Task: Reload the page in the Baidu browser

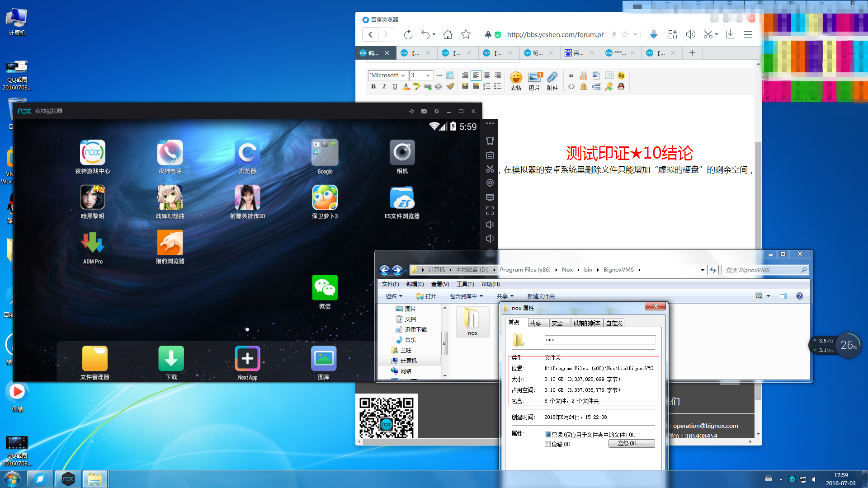Action: [408, 34]
